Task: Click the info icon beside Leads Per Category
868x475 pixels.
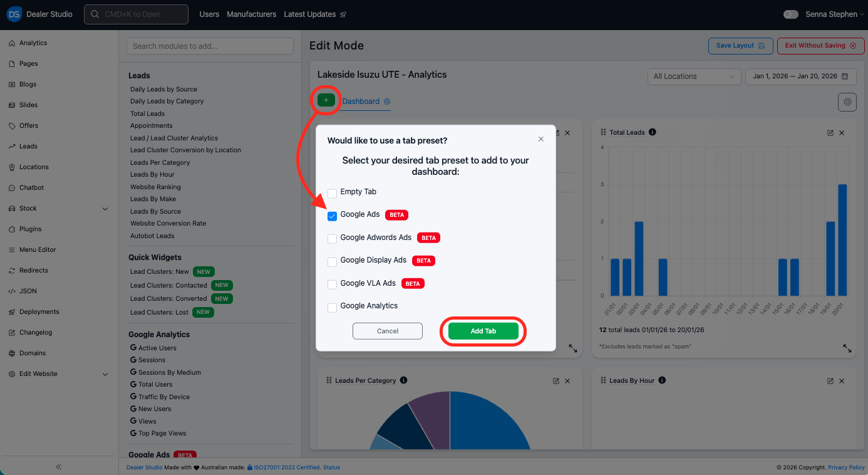Action: (404, 380)
